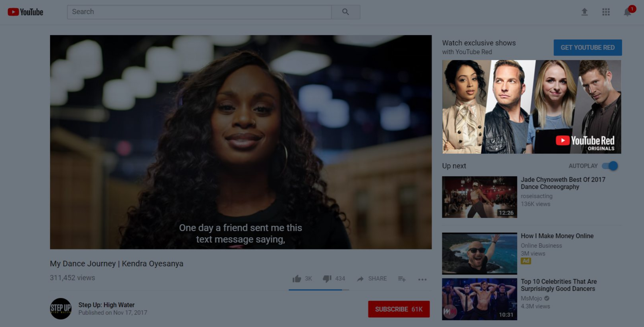Screen dimensions: 644x327
Task: Go home by clicking the YouTube logo
Action: coord(25,11)
